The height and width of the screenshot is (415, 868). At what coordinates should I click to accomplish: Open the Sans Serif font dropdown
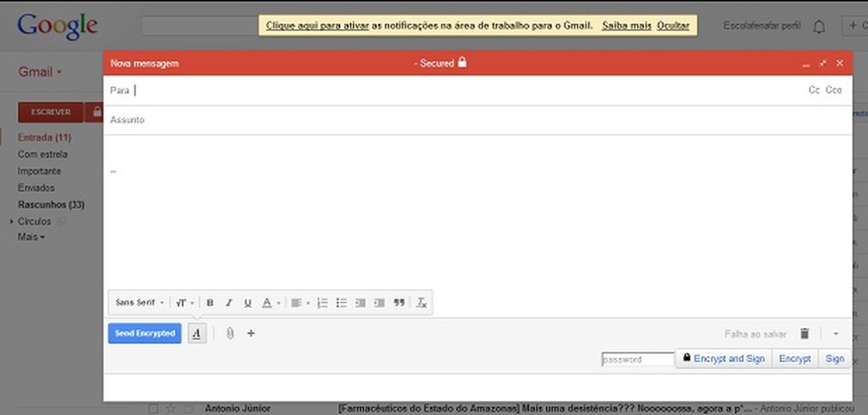139,303
